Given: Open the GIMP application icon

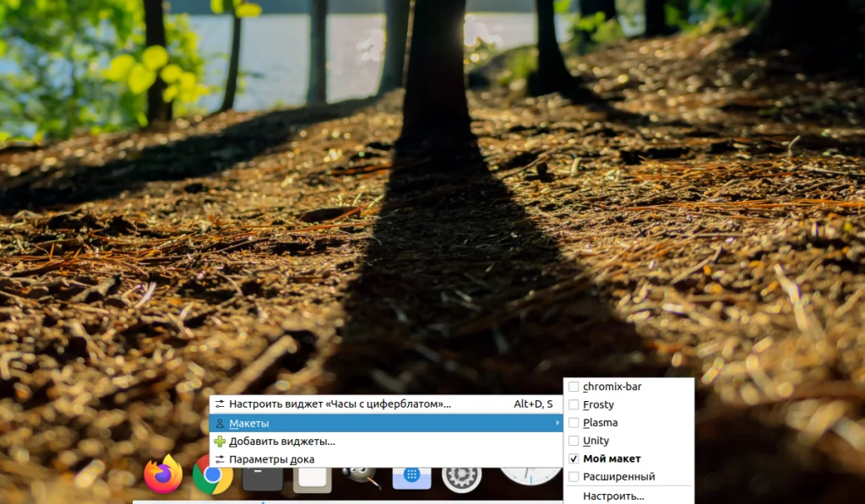Looking at the screenshot, I should coord(359,475).
